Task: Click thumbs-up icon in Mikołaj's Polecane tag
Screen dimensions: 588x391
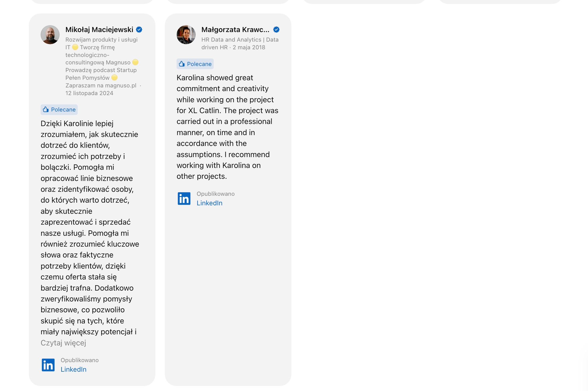Action: click(x=46, y=109)
